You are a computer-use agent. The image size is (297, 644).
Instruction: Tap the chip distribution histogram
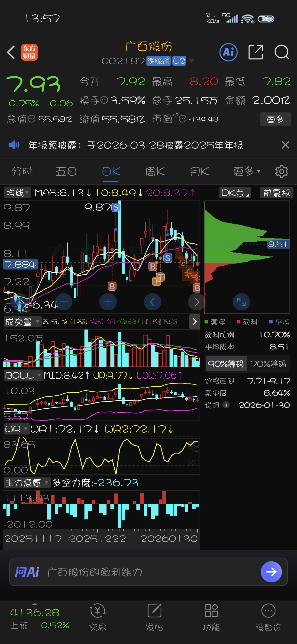click(247, 257)
